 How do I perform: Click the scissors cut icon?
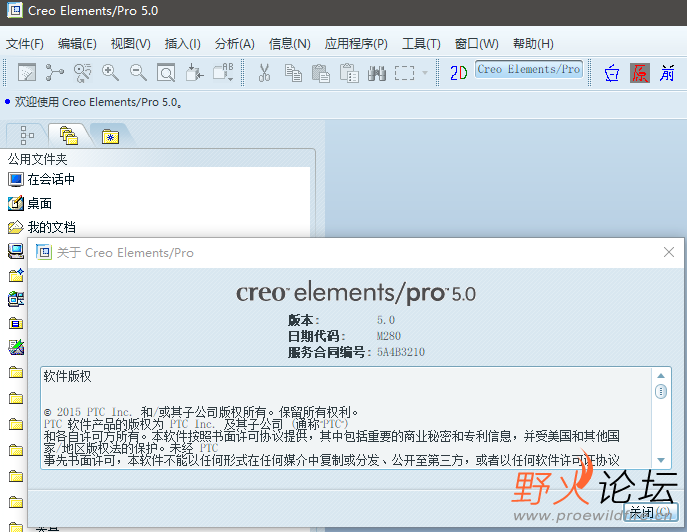point(264,72)
